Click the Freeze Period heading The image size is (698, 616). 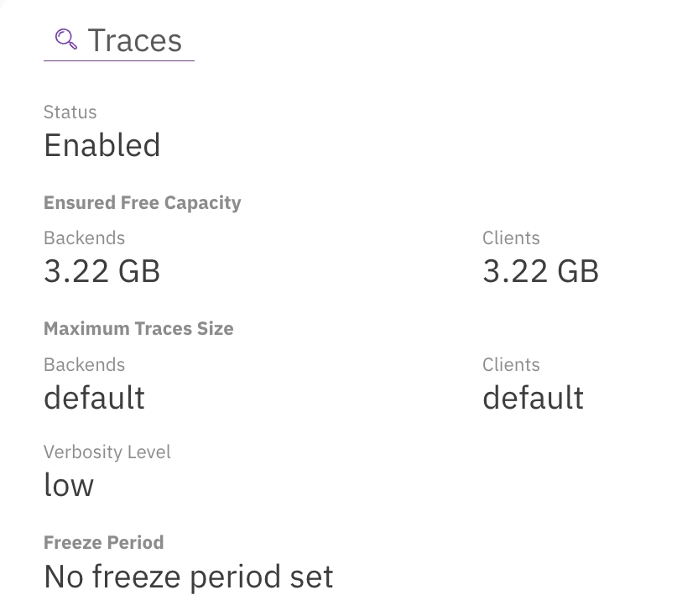103,542
